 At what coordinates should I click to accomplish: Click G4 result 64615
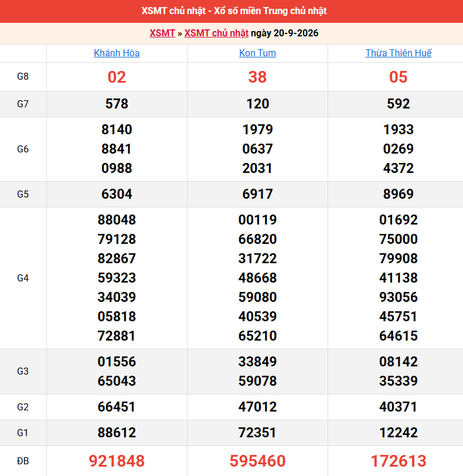399,336
